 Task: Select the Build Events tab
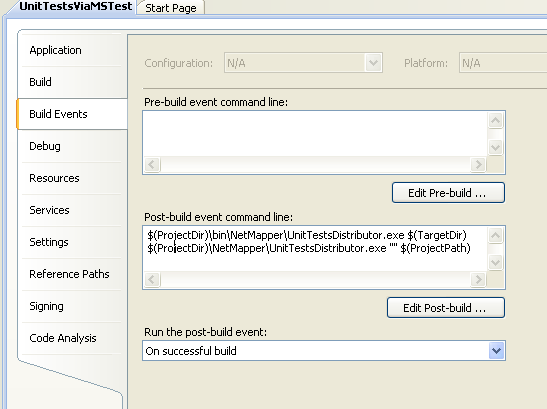(x=72, y=114)
